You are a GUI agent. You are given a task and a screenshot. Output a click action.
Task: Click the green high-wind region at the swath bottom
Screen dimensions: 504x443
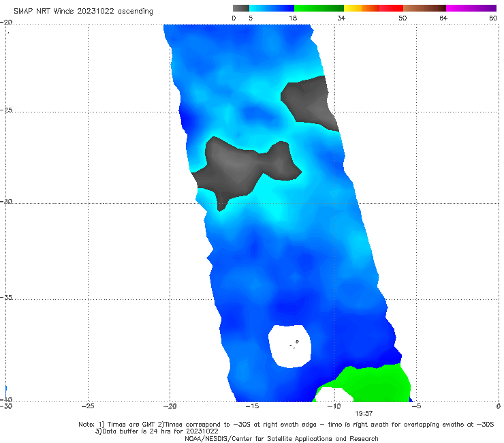point(376,384)
